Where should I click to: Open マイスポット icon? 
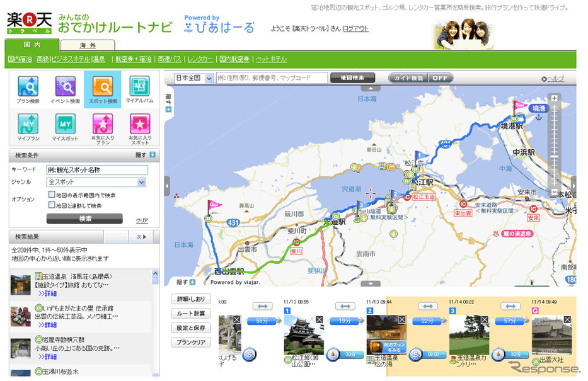pyautogui.click(x=66, y=127)
